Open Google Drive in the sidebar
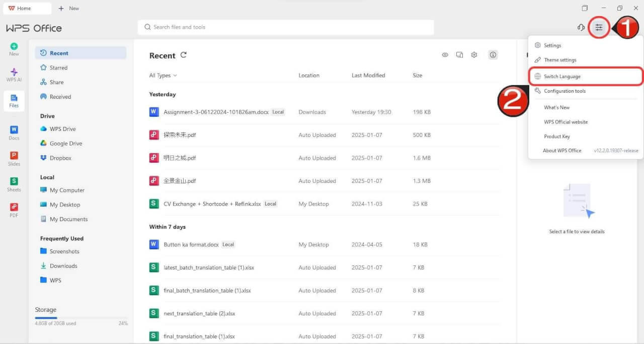 65,144
